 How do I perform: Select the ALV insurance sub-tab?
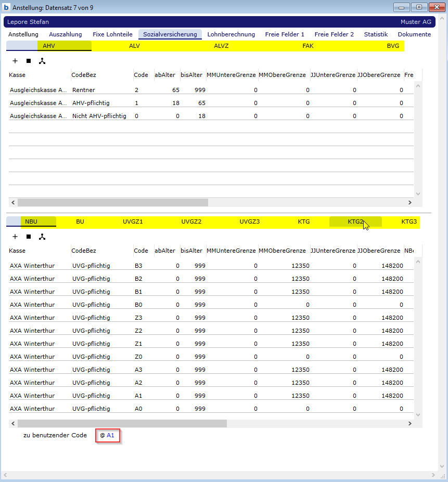tap(134, 46)
